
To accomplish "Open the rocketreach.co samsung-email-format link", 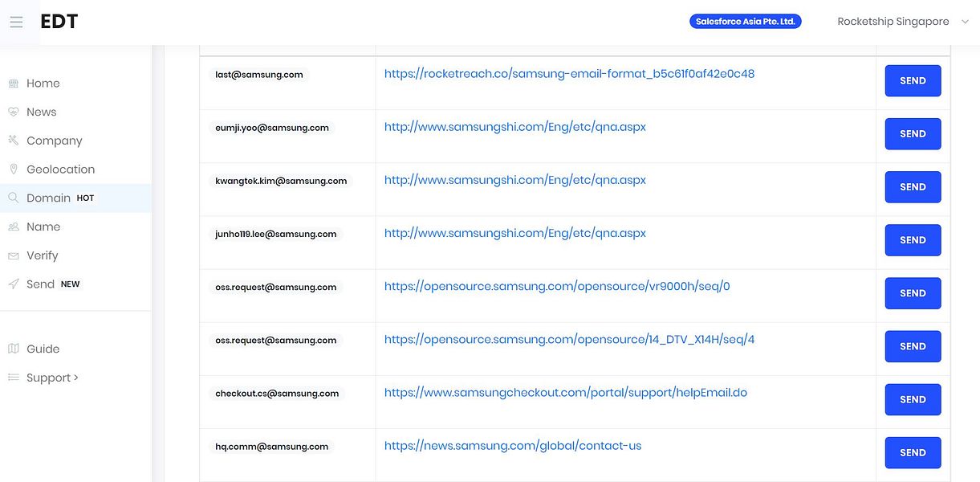I will coord(569,74).
